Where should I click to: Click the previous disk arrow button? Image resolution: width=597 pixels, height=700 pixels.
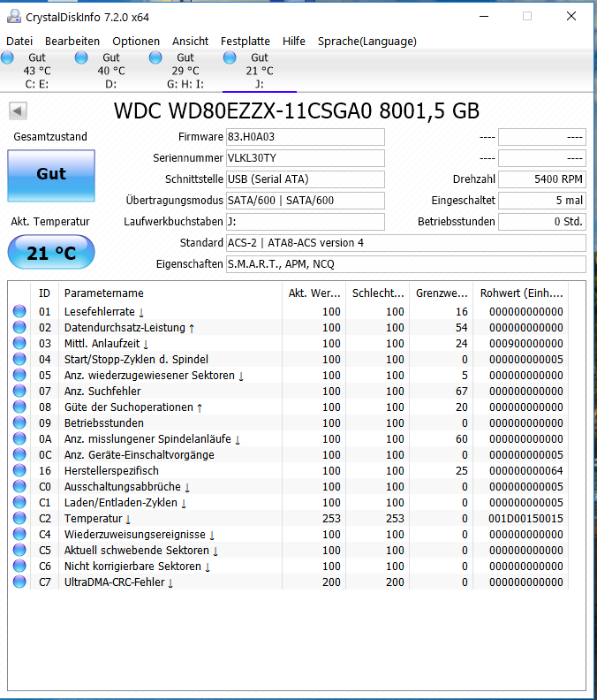coord(18,110)
